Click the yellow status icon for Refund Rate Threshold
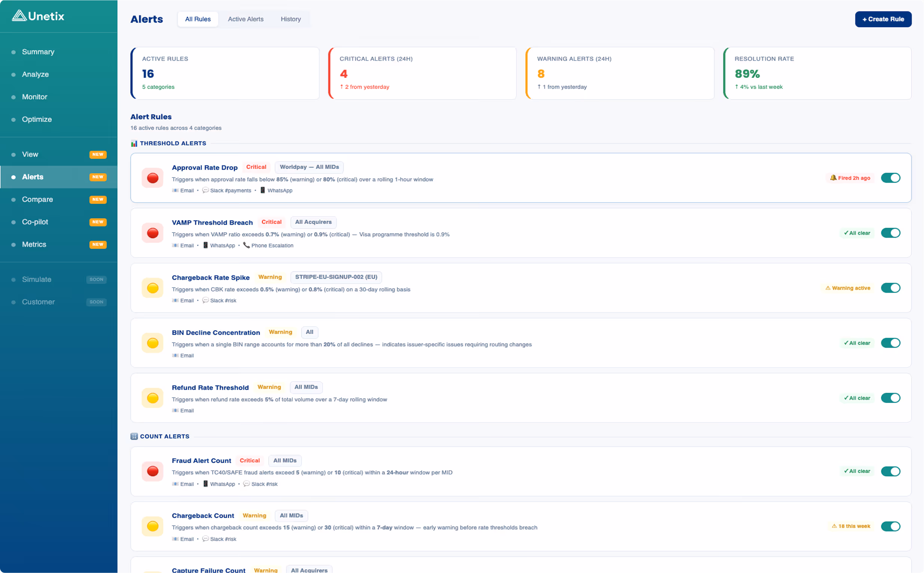Screen dimensions: 924x573 (x=153, y=397)
